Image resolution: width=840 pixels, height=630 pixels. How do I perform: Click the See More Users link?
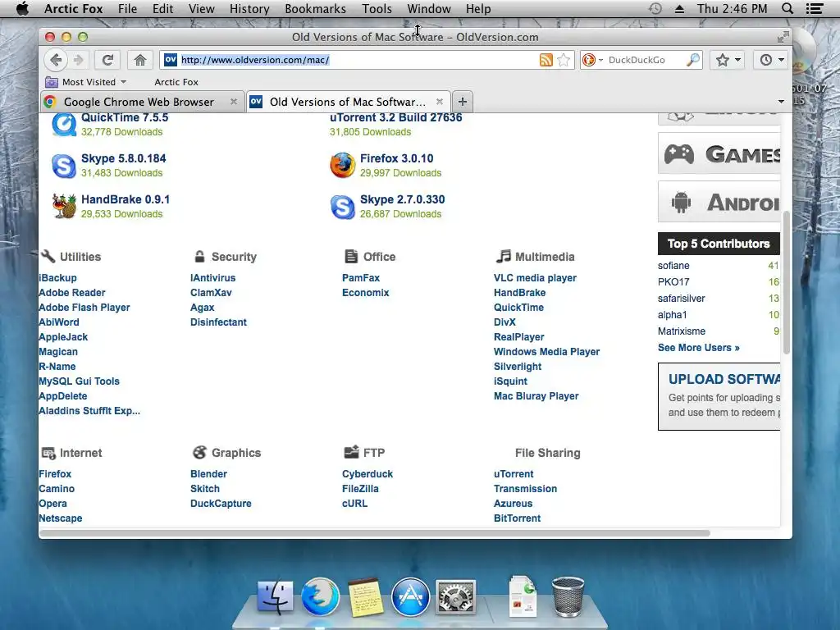point(699,347)
